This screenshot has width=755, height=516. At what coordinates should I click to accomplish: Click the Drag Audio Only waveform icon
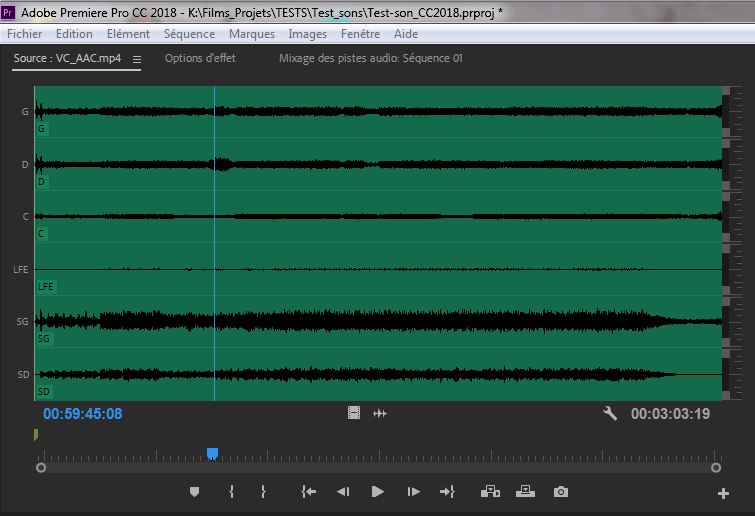[380, 413]
